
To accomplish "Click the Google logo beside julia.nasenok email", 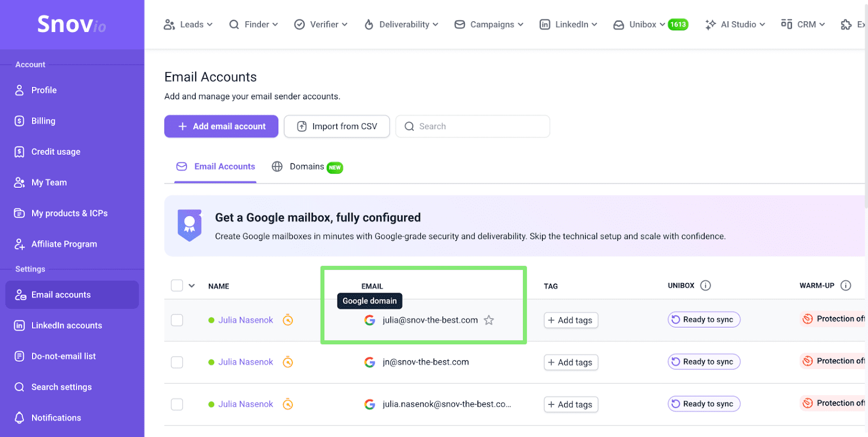I will (369, 404).
